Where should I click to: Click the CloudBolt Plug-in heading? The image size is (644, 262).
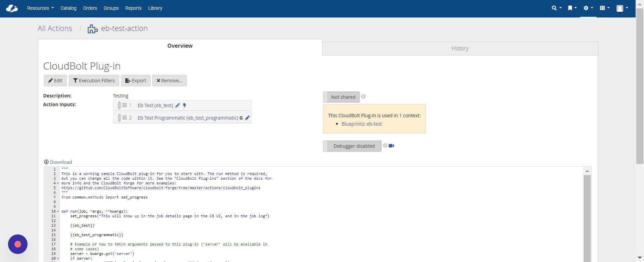[x=82, y=66]
